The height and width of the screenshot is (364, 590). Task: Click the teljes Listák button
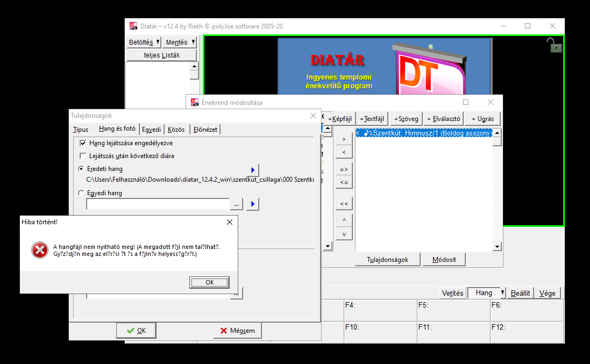(x=162, y=55)
